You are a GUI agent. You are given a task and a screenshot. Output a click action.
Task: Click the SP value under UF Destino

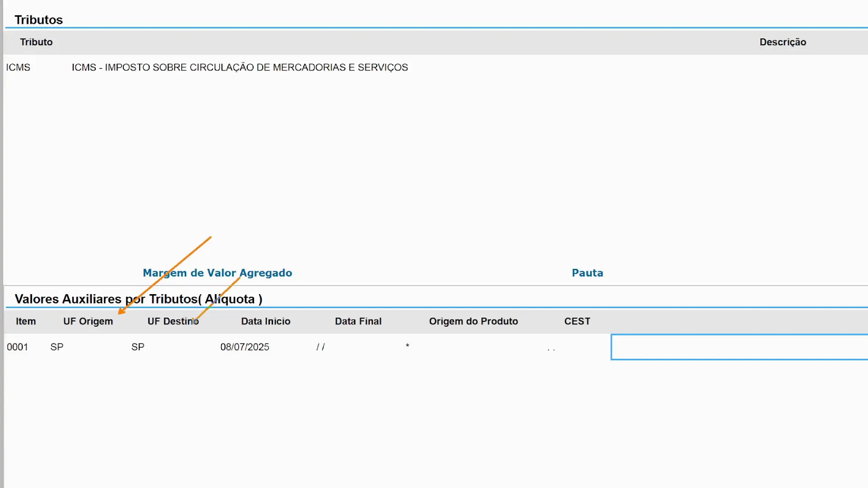coord(138,347)
